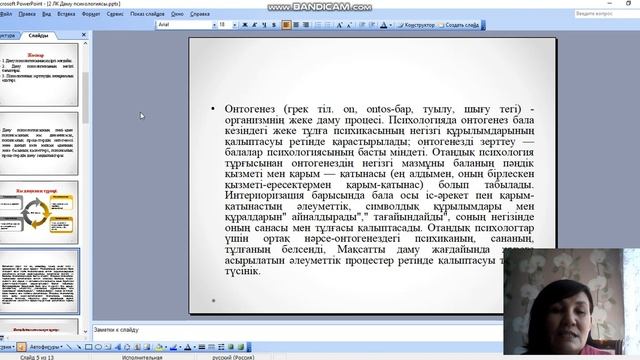This screenshot has width=640, height=360.
Task: Open dash style options
Action: coord(211,347)
